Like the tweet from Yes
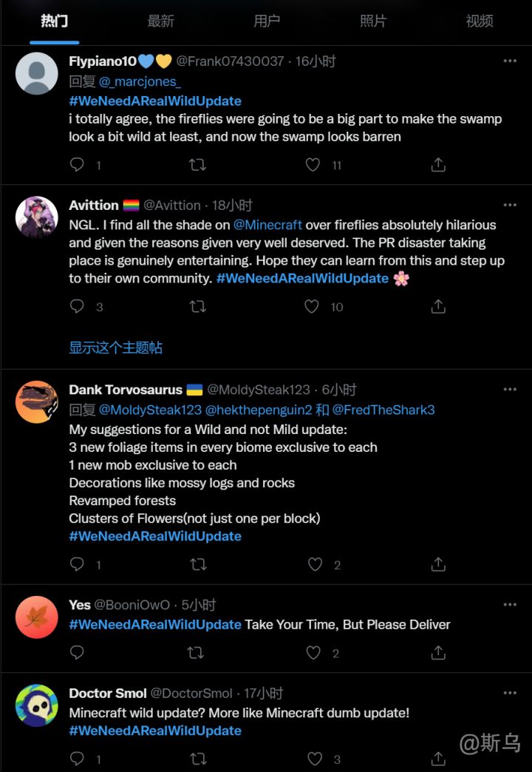Image resolution: width=532 pixels, height=772 pixels. tap(314, 653)
